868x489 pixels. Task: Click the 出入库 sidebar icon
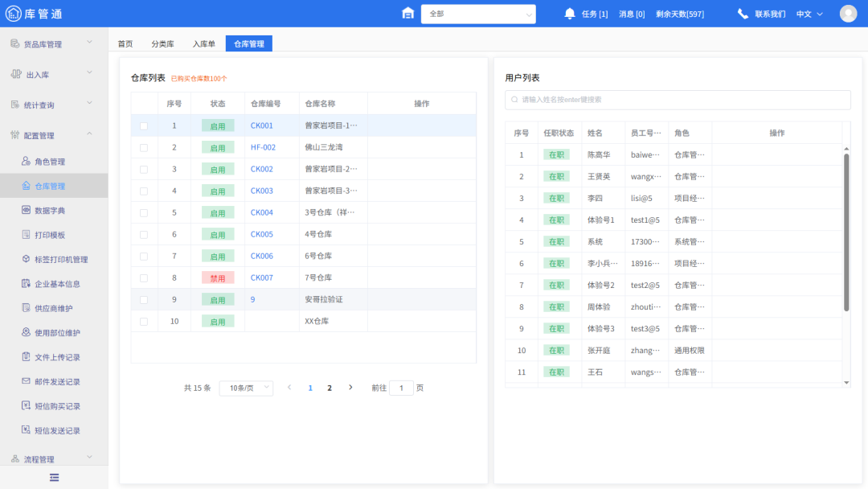(x=16, y=74)
